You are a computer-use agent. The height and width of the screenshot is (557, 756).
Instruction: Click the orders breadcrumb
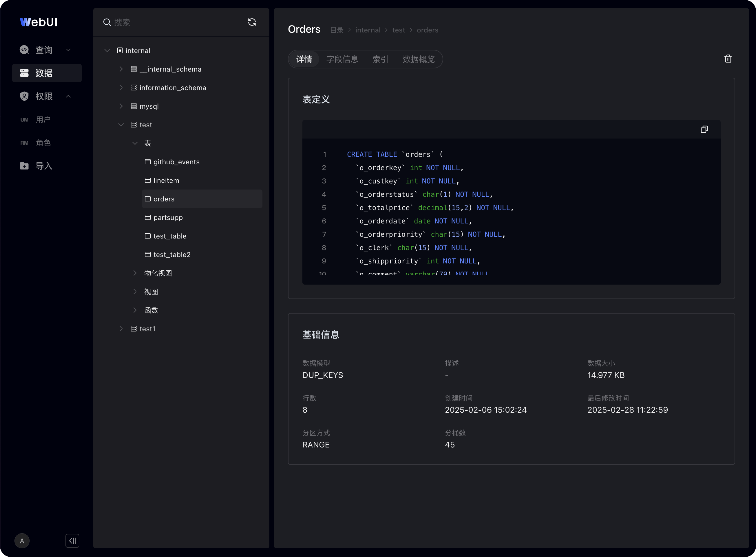pyautogui.click(x=428, y=30)
